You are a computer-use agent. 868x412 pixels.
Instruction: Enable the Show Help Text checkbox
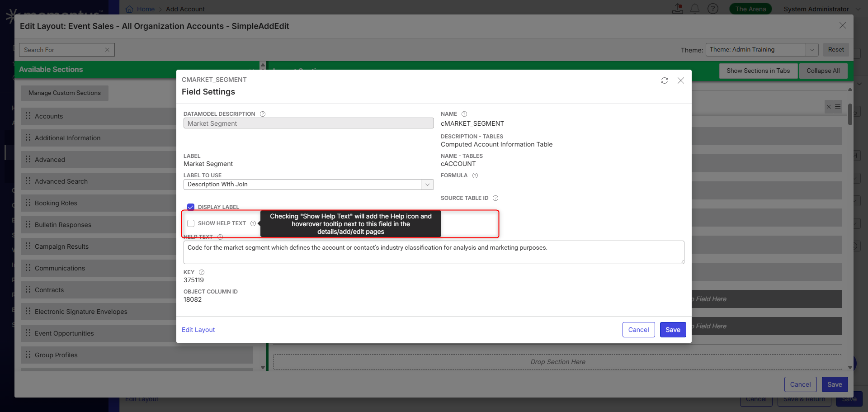191,223
